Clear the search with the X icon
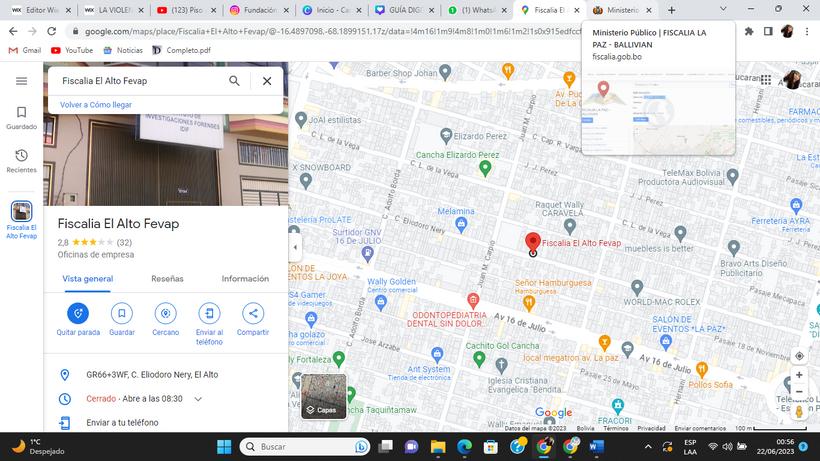This screenshot has height=461, width=820. click(x=267, y=80)
